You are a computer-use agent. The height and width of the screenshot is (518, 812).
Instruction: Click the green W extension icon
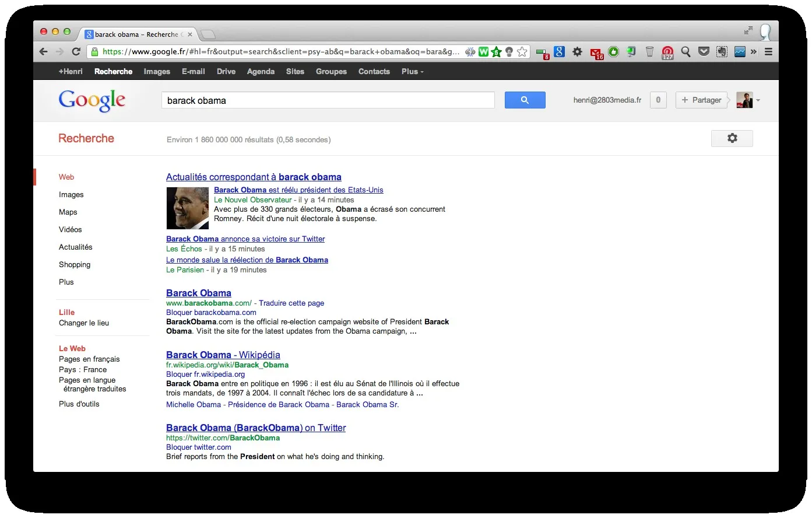pos(483,52)
